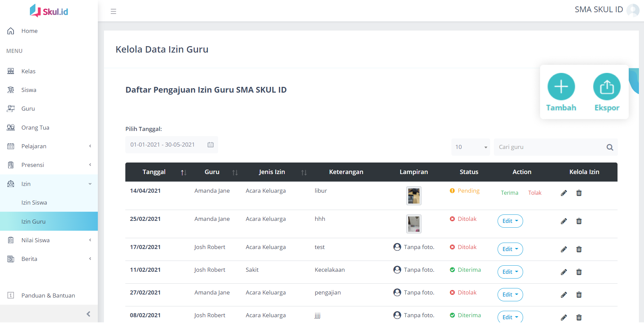The image size is (644, 323).
Task: Open attachment thumbnail for 14/04/2021 row
Action: pos(414,196)
